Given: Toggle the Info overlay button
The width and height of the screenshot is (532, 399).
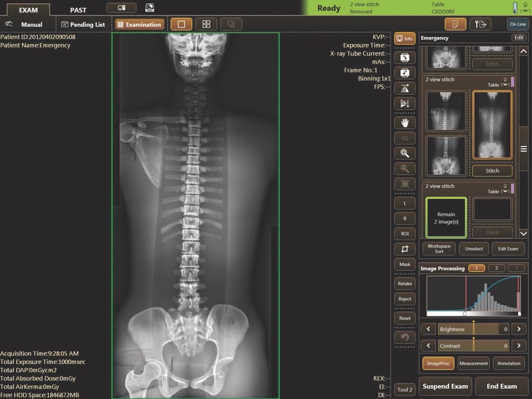Looking at the screenshot, I should (x=404, y=39).
